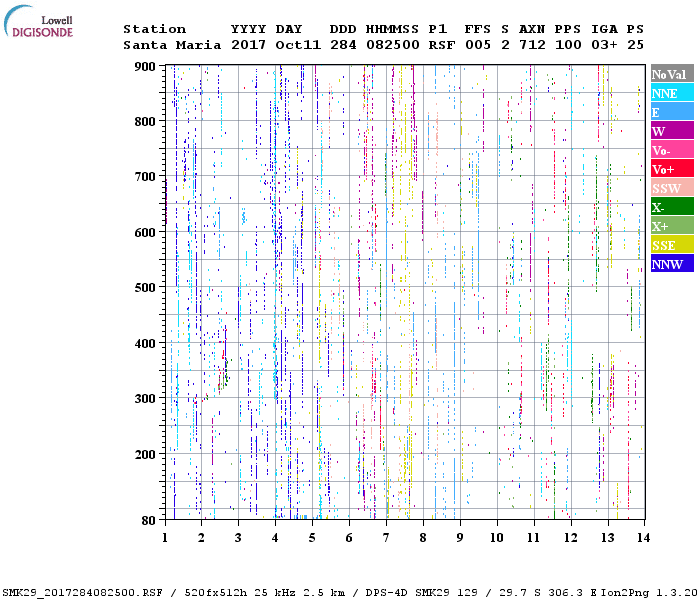Click the x-axis label '9'
700x600 pixels.
coord(460,538)
